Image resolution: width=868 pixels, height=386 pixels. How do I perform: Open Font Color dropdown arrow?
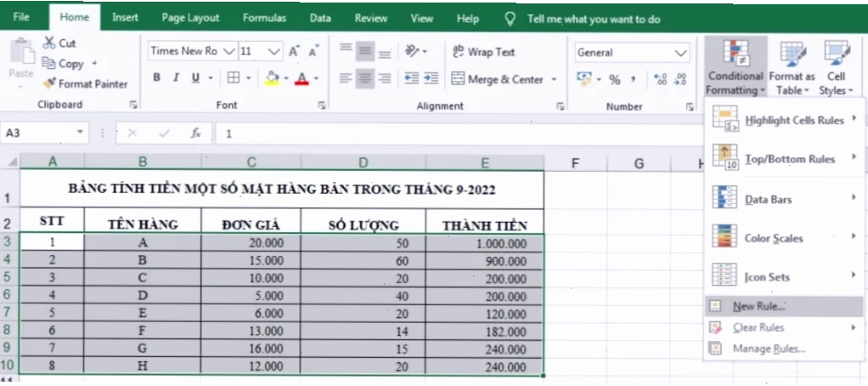click(x=316, y=78)
